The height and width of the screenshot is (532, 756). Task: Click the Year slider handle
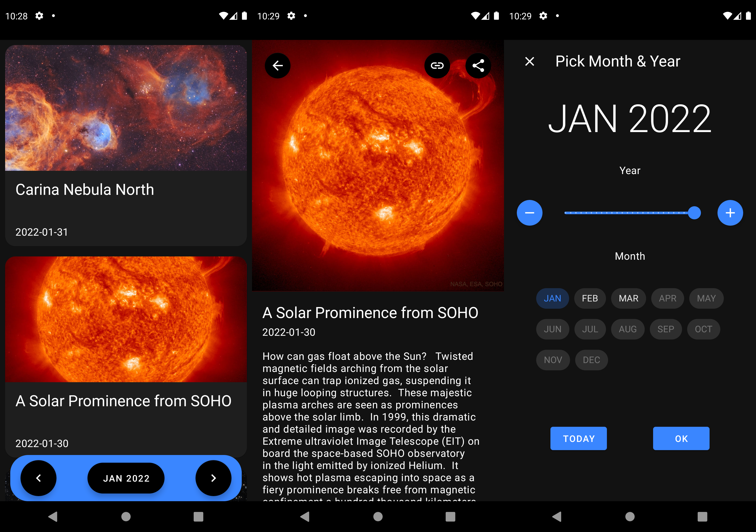(694, 213)
